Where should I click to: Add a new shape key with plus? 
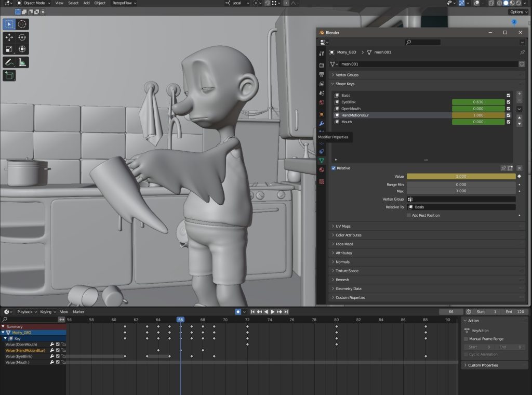coord(520,94)
